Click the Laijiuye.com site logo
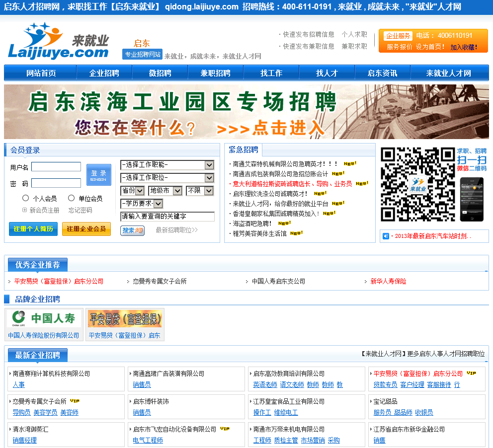Viewport: 493px width, 448px height. 59,41
